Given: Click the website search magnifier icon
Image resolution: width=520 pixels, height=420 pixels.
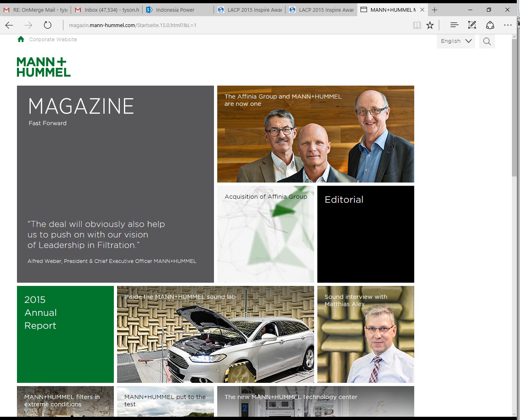Looking at the screenshot, I should pos(487,41).
